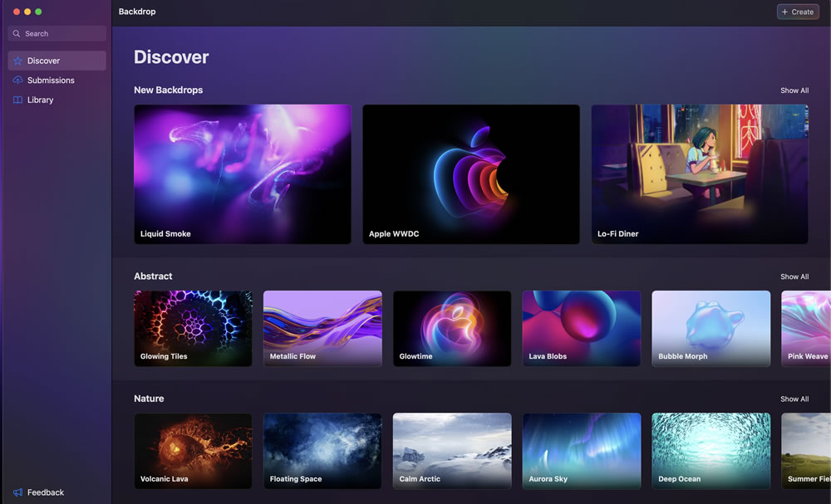Click the Search input field

(57, 33)
